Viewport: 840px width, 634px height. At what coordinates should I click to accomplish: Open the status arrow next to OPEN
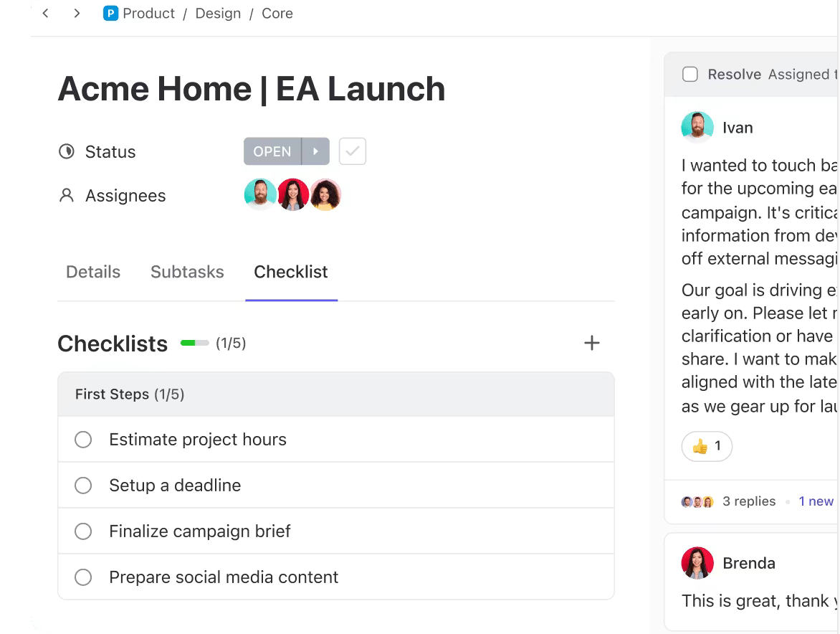[315, 151]
